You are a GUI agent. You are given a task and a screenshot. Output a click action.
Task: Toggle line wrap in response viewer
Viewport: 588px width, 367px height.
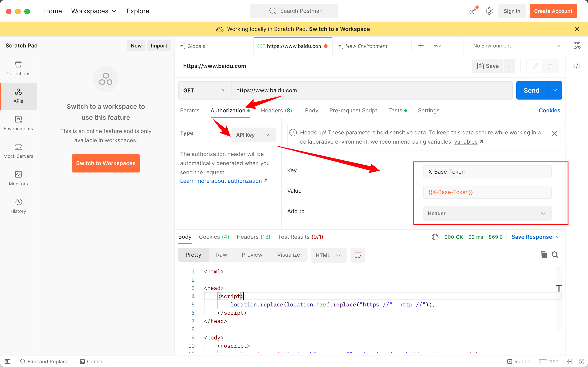358,255
